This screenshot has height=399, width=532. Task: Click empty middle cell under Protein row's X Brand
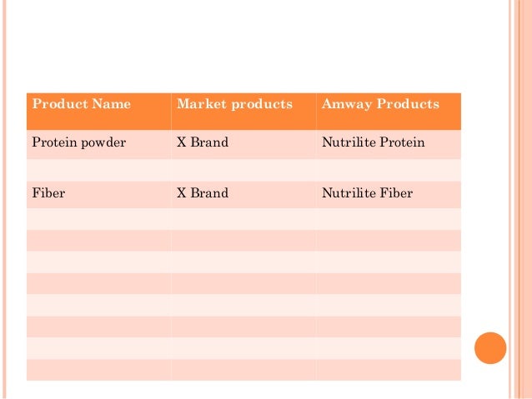pyautogui.click(x=243, y=170)
